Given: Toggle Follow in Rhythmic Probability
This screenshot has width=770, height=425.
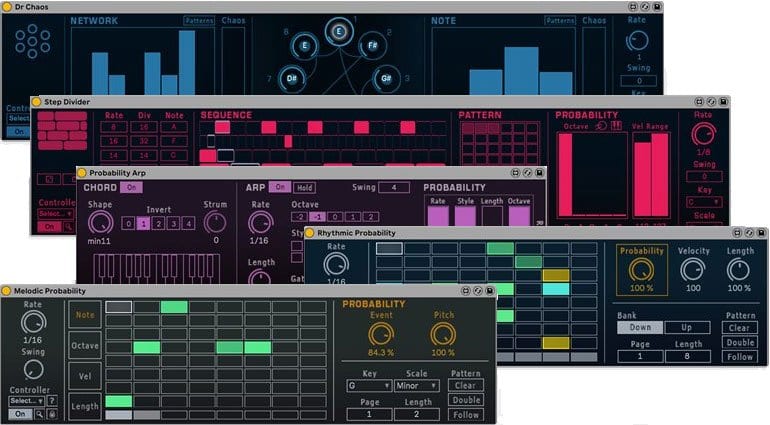Looking at the screenshot, I should 740,357.
